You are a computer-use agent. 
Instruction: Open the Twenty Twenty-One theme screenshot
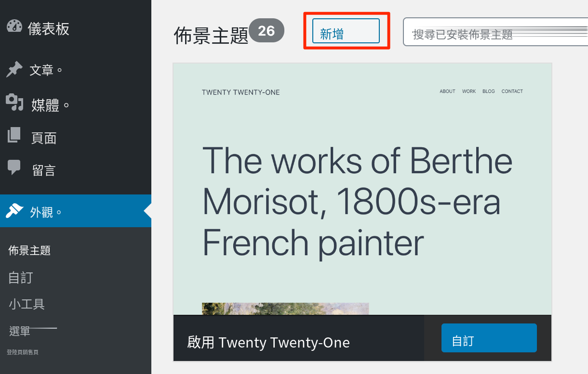(362, 189)
